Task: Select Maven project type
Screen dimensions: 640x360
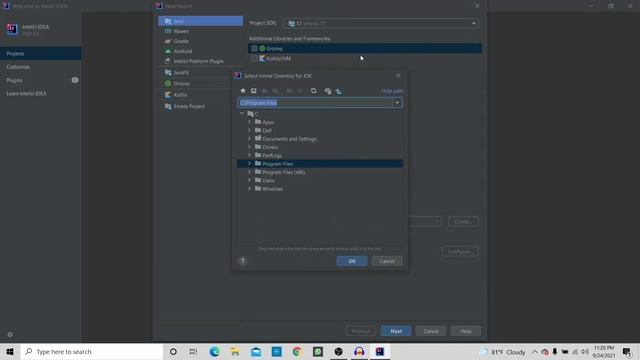Action: click(200, 31)
